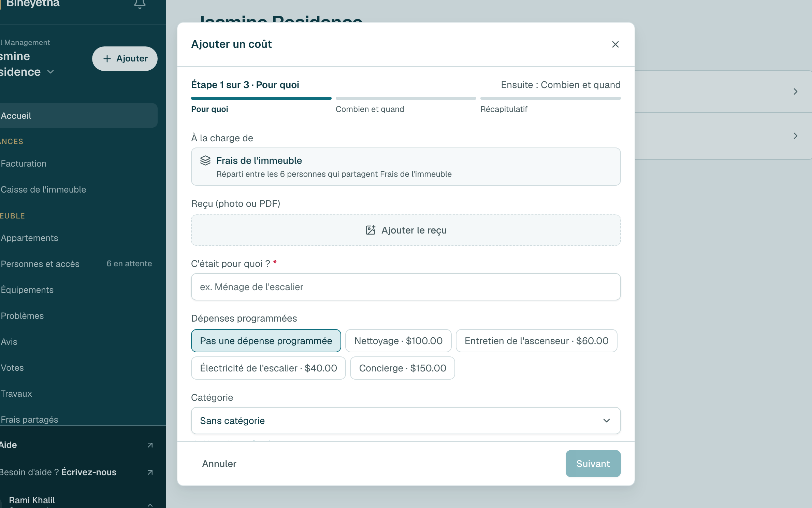Viewport: 812px width, 508px height.
Task: Expand the Rami Khalil user menu chevron
Action: 150,505
